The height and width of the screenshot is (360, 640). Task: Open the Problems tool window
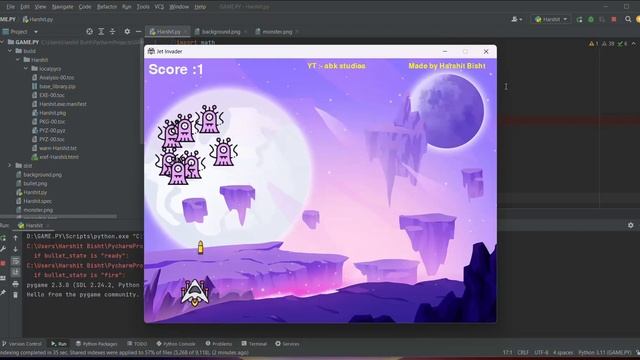coord(218,344)
